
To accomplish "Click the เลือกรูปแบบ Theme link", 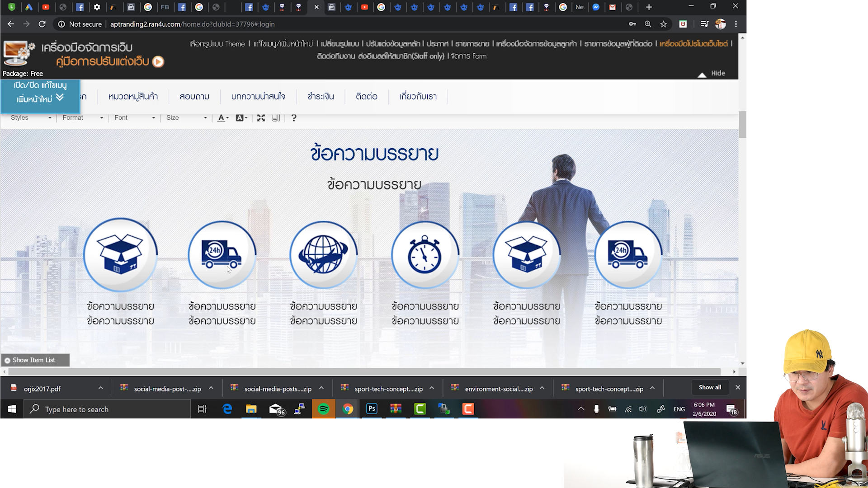I will 217,44.
